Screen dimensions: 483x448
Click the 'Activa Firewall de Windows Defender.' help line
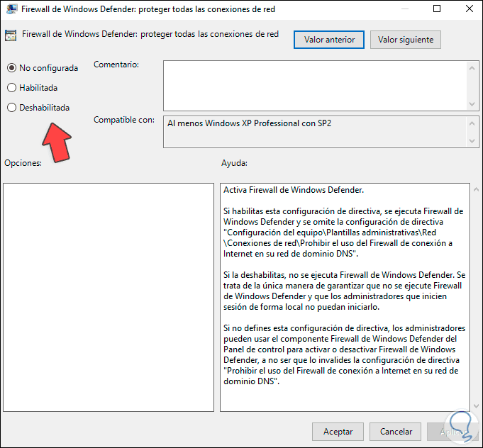pos(294,190)
